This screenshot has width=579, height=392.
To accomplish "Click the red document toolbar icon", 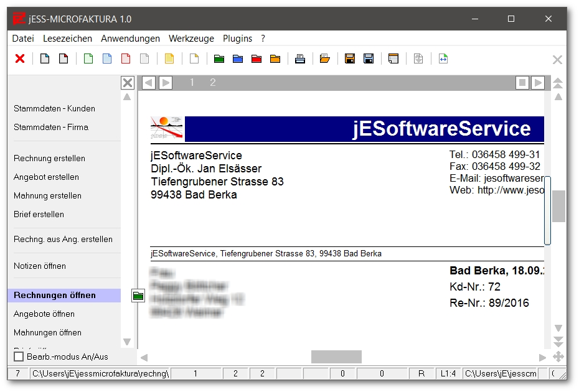I will [126, 58].
